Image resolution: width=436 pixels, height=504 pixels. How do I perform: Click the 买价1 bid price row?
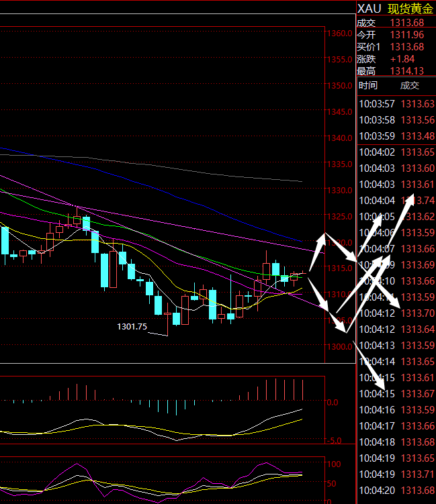(x=395, y=47)
